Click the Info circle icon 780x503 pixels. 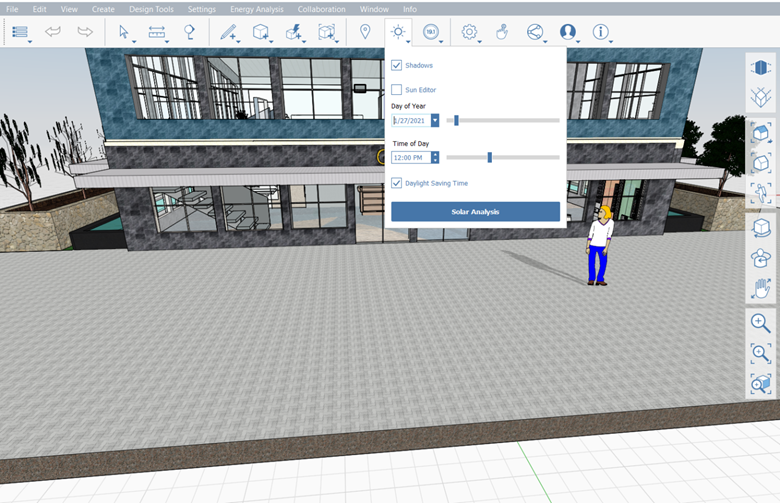click(600, 32)
